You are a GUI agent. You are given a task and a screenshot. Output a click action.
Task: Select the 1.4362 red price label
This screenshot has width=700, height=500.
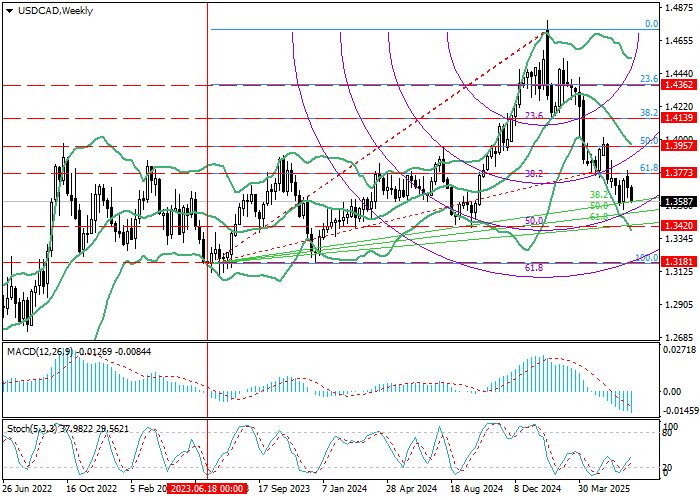click(x=679, y=85)
